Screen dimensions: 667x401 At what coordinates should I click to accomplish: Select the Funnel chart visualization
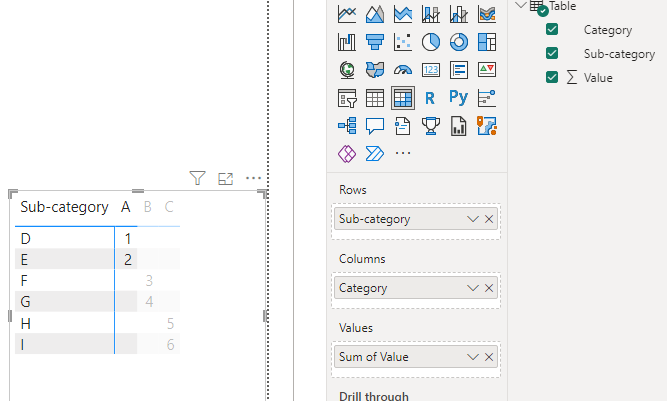click(x=375, y=42)
